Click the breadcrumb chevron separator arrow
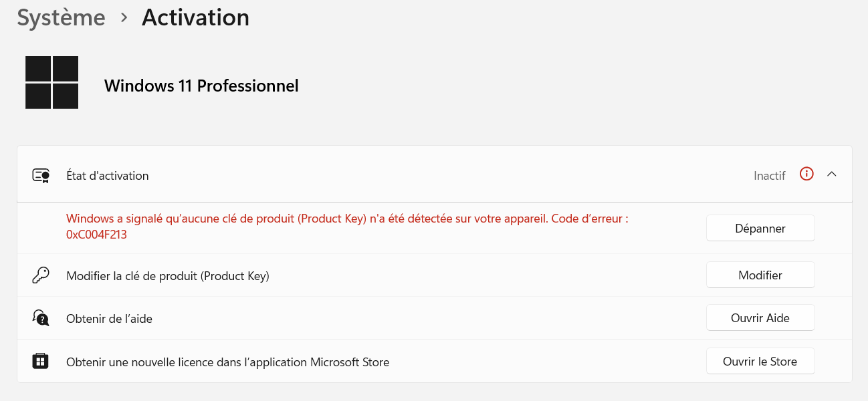The width and height of the screenshot is (868, 401). click(124, 18)
